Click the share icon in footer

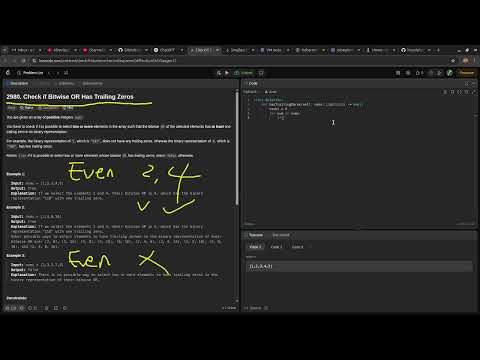(56, 308)
